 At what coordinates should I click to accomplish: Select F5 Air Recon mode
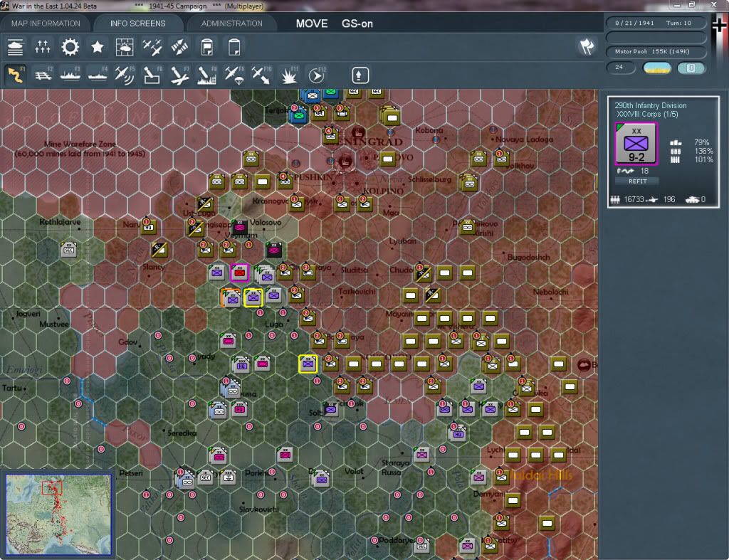(x=125, y=75)
